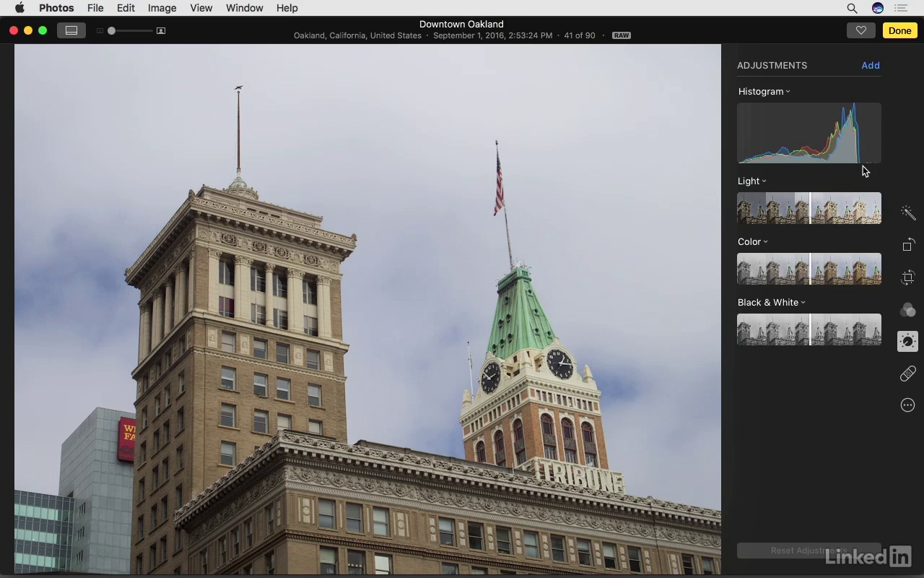Open the Filters tool

point(908,310)
